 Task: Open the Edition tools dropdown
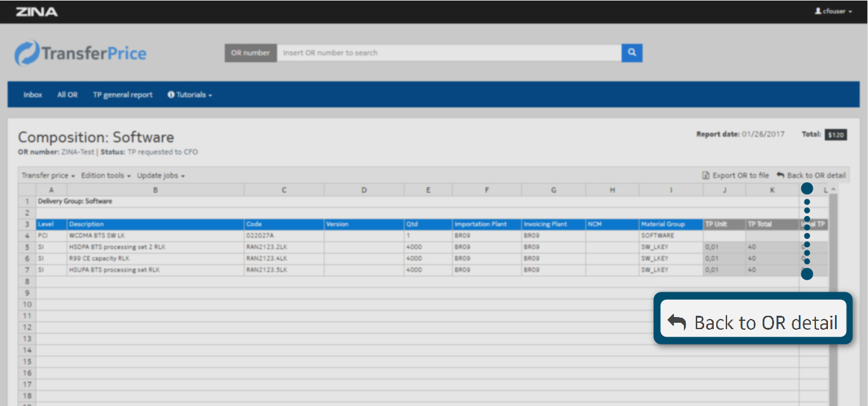pyautogui.click(x=106, y=175)
